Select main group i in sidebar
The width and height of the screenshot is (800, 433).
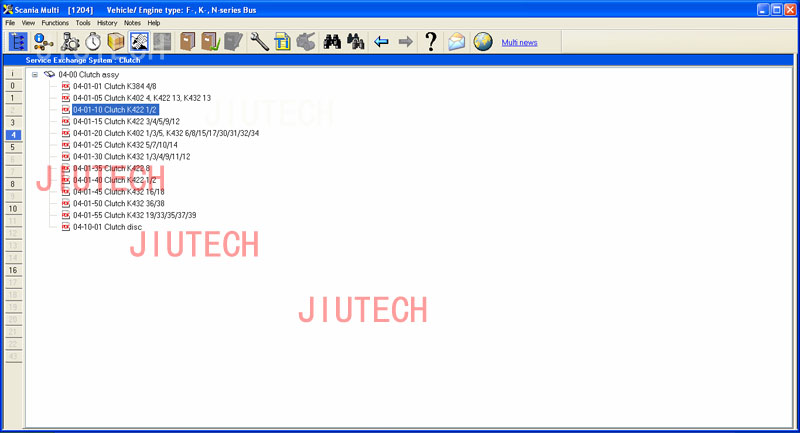pyautogui.click(x=13, y=73)
